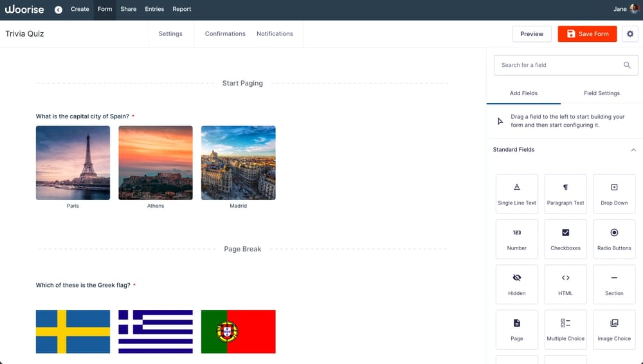Collapse the Standard Fields section
This screenshot has height=364, width=643.
633,150
